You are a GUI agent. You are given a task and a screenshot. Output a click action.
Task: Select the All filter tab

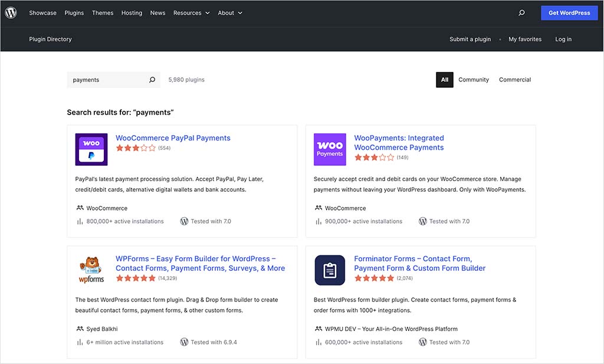[x=445, y=80]
